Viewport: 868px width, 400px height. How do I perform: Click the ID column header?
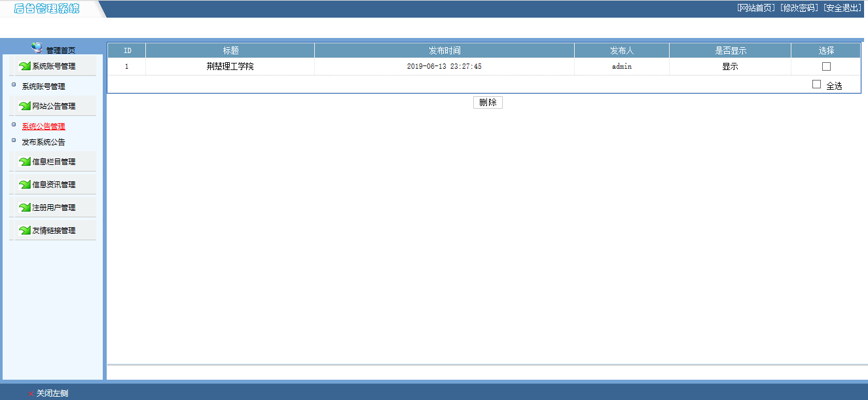127,50
